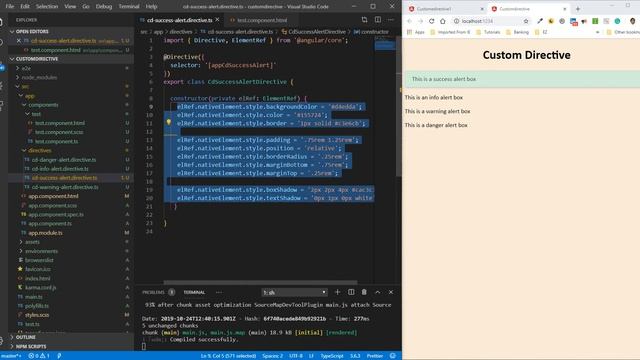Maximize the terminal panel with the up chevron
This screenshot has width=640, height=360.
pyautogui.click(x=378, y=292)
